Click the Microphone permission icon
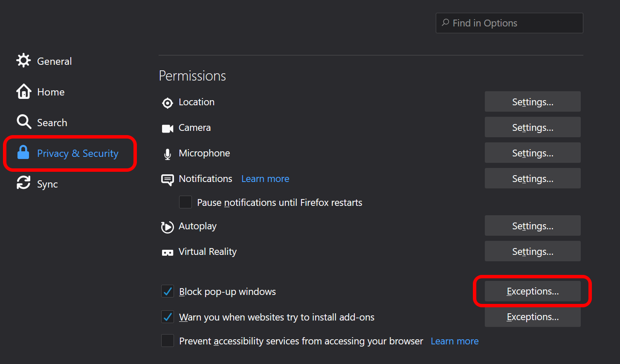620x364 pixels. pyautogui.click(x=168, y=154)
